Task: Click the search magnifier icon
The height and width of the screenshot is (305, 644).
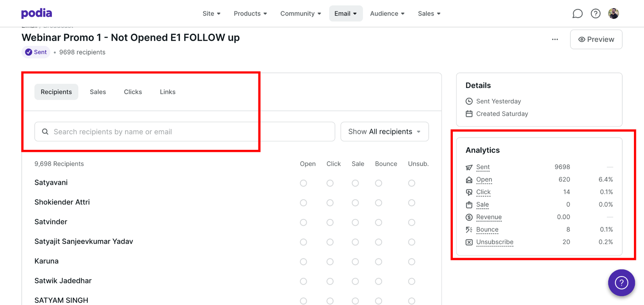Action: 45,132
